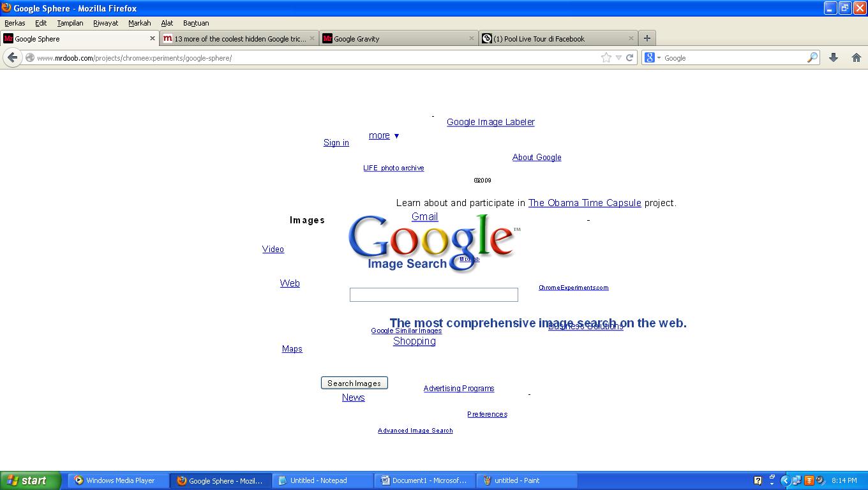Viewport: 868px width, 490px height.
Task: Close the Pool Live Tour tab
Action: tap(631, 38)
